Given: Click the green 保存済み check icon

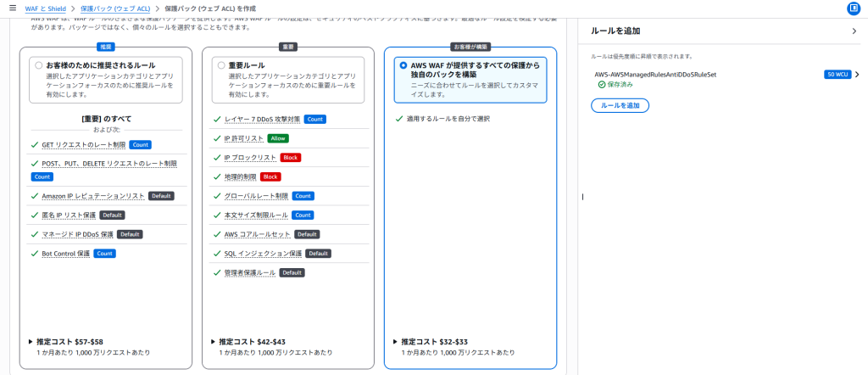Looking at the screenshot, I should [x=601, y=85].
